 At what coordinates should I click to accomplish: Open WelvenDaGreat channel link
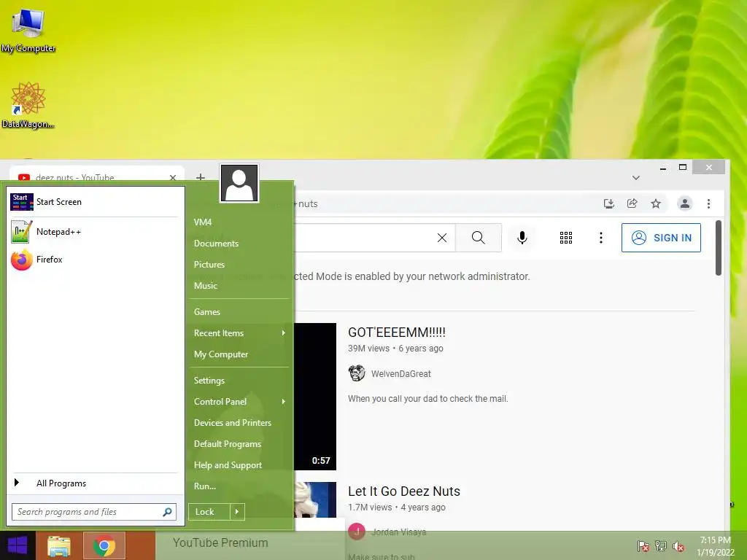[x=401, y=374]
